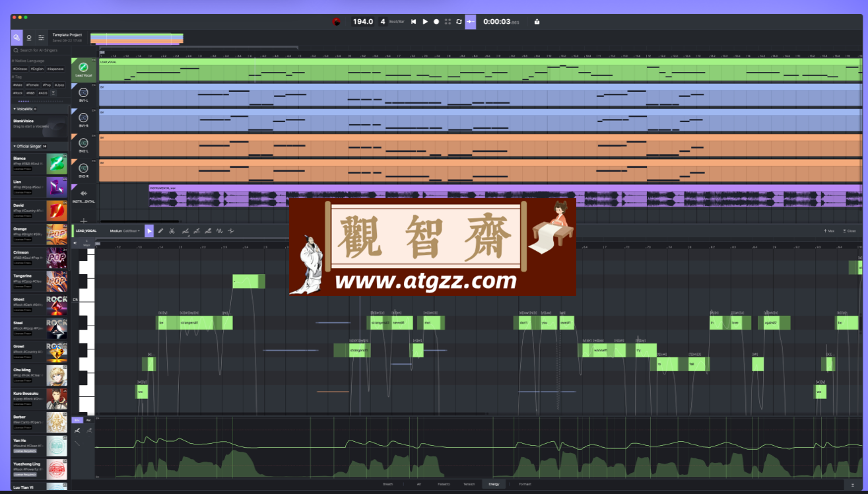
Task: Rewind playback to the start
Action: (414, 22)
